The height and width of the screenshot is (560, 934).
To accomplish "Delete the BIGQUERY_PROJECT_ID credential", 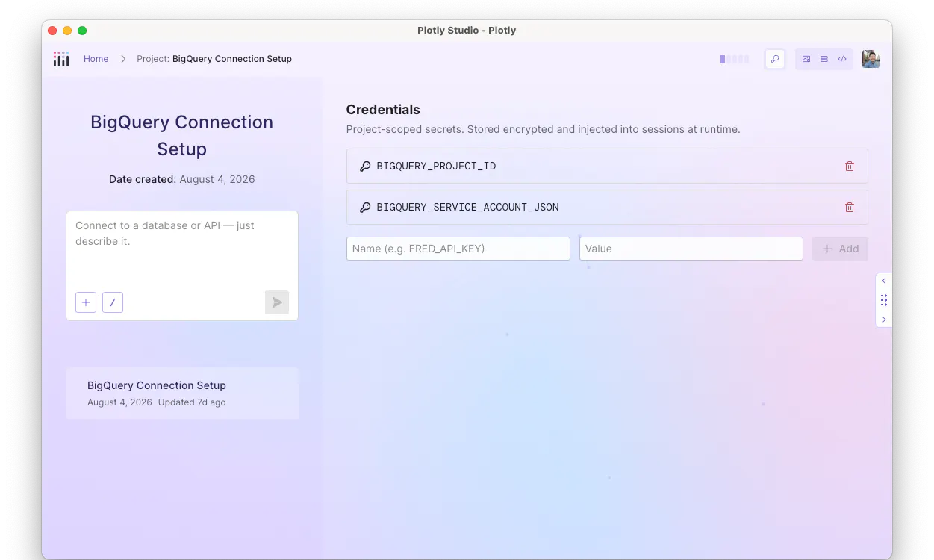I will click(850, 167).
